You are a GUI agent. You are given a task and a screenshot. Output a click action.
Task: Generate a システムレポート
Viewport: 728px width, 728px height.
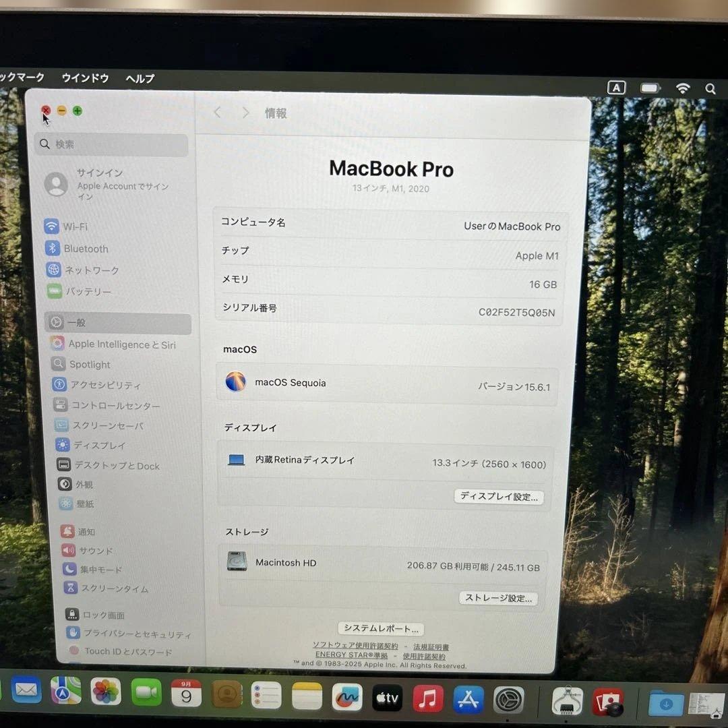tap(380, 628)
